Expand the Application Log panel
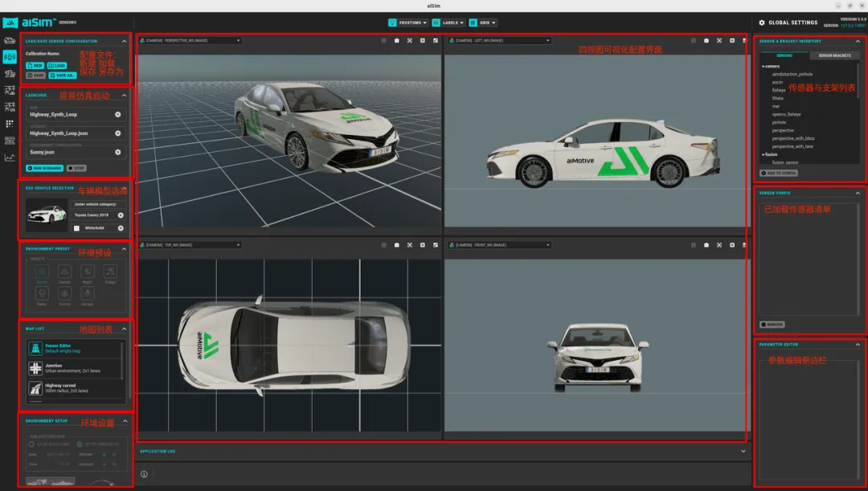This screenshot has height=491, width=868. pos(742,451)
